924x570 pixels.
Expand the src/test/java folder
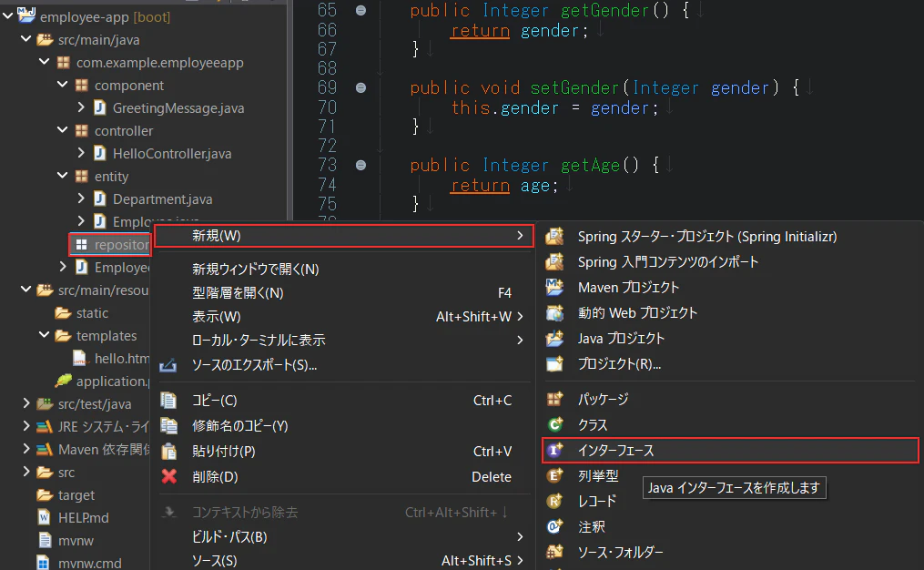(25, 403)
